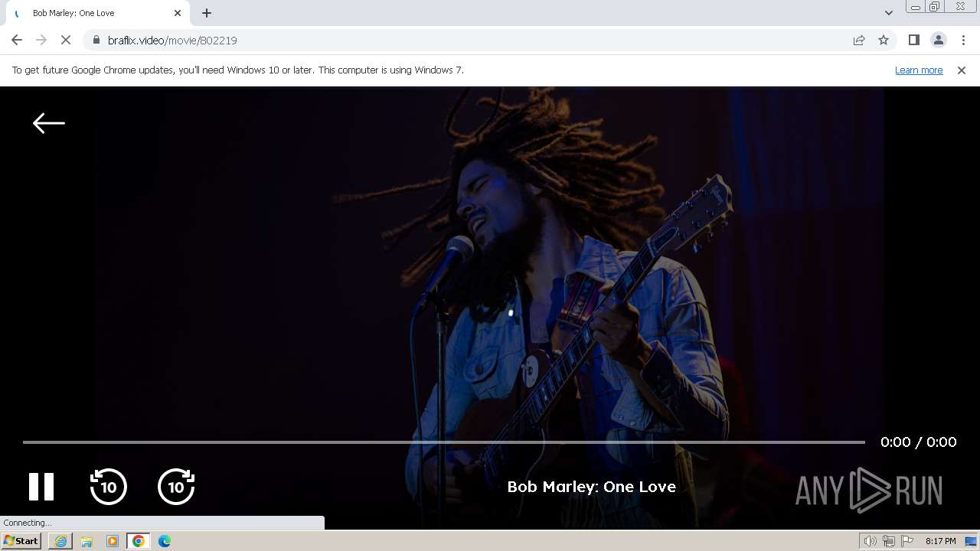Open Chrome three-dot menu

(x=963, y=40)
